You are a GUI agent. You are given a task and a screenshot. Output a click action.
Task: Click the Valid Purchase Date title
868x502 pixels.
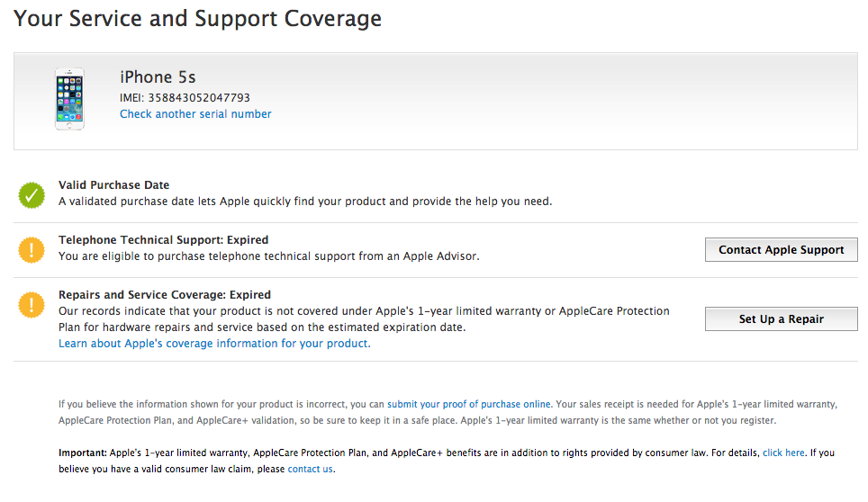click(114, 185)
